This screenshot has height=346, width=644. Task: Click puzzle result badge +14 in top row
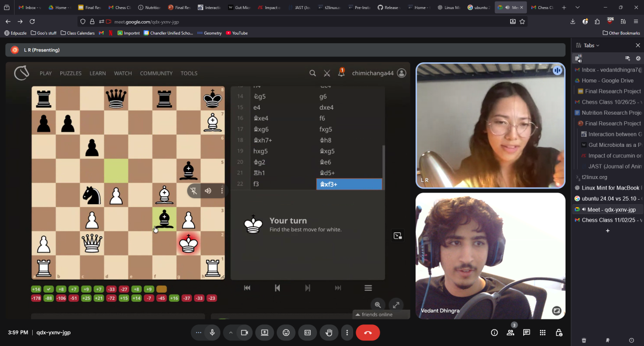point(36,289)
